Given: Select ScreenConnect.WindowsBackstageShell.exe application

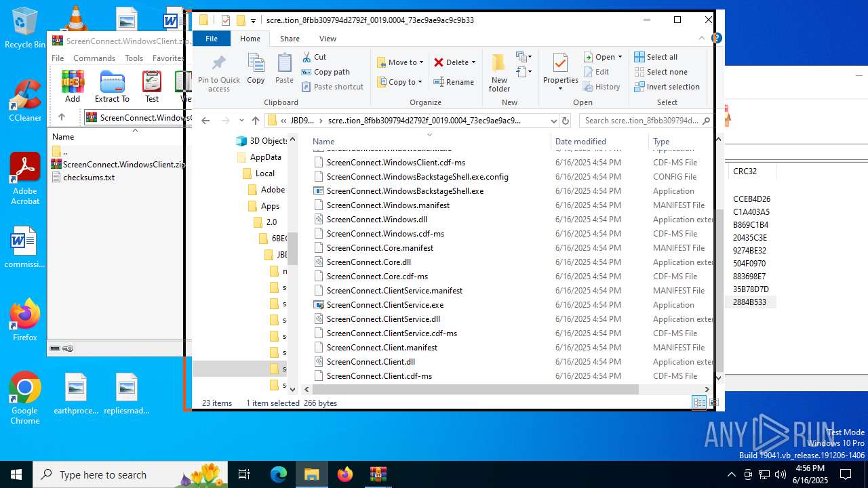Looking at the screenshot, I should [405, 191].
